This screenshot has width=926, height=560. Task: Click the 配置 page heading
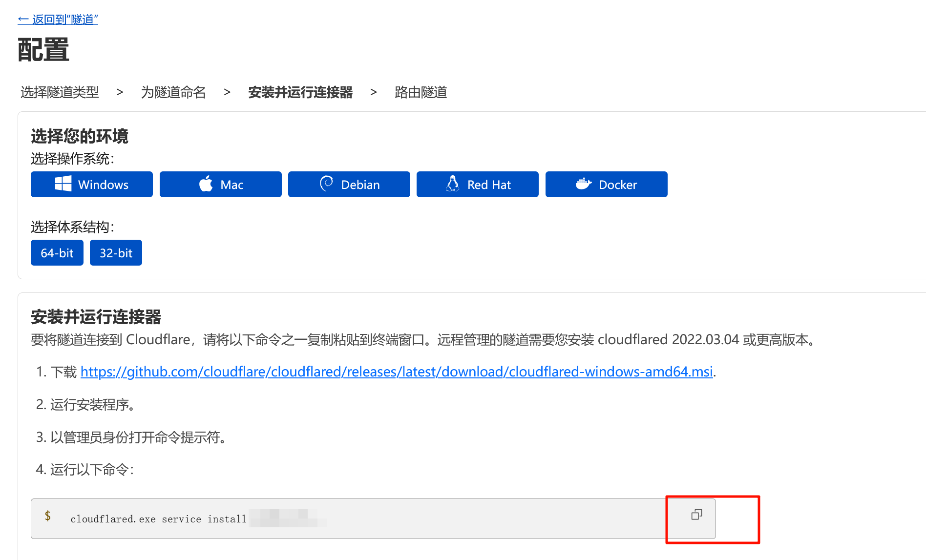[43, 50]
